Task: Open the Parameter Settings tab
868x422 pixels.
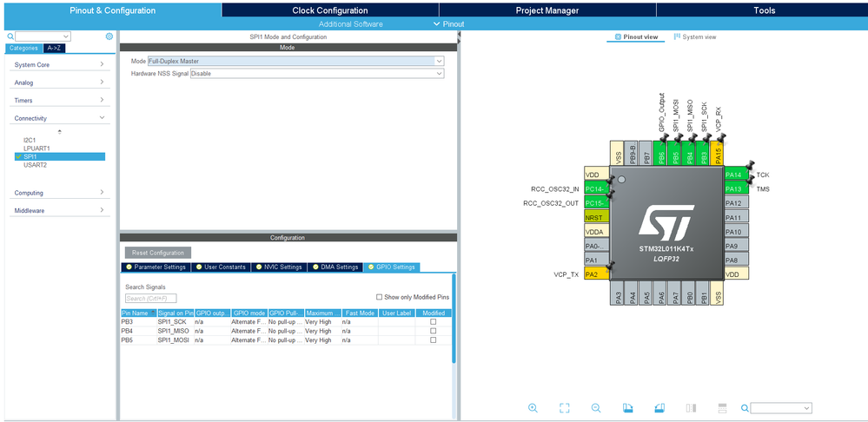Action: (x=156, y=267)
